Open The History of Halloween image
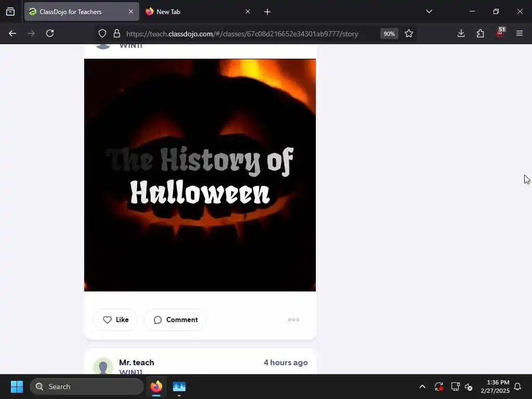The image size is (532, 399). (200, 175)
